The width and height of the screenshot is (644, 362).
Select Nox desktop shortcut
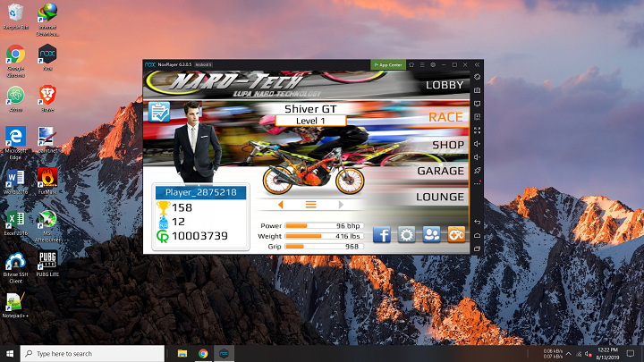click(x=47, y=57)
